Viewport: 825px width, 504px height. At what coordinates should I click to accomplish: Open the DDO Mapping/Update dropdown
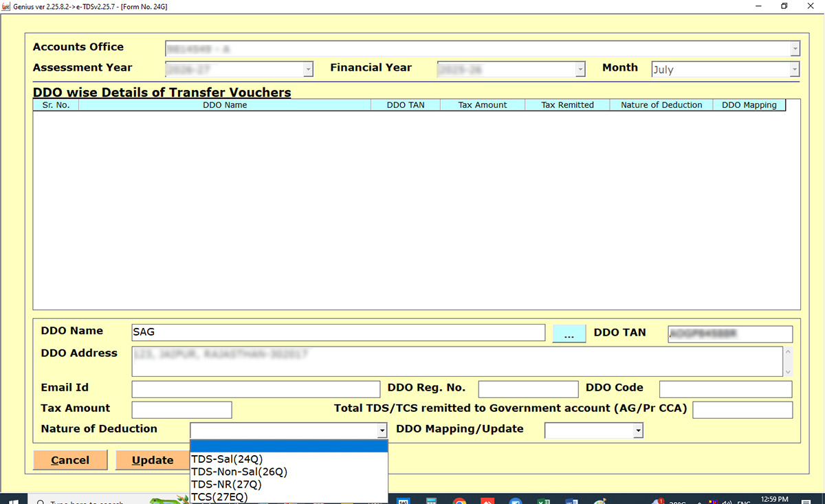tap(638, 430)
